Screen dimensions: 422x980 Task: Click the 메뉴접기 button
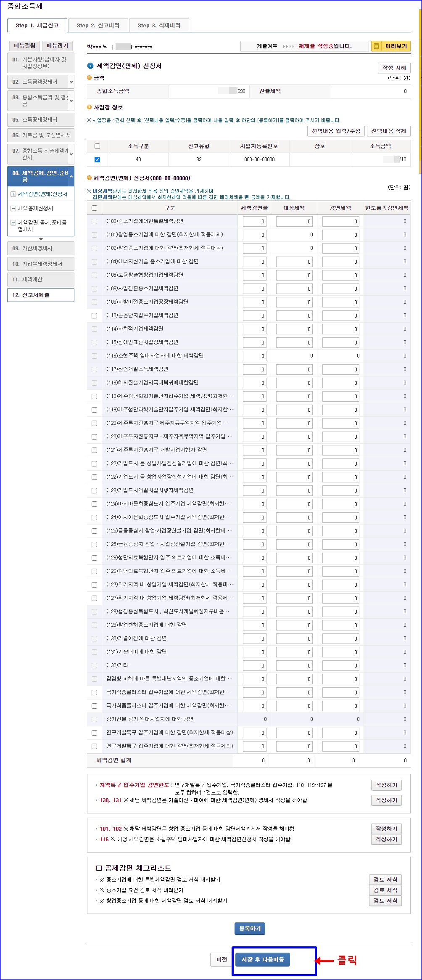coord(58,46)
